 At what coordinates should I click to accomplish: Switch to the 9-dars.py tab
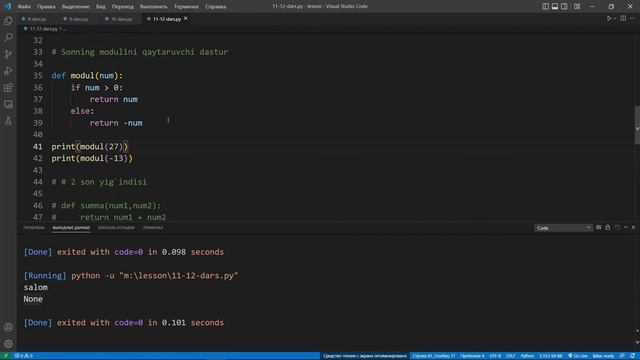coord(78,19)
